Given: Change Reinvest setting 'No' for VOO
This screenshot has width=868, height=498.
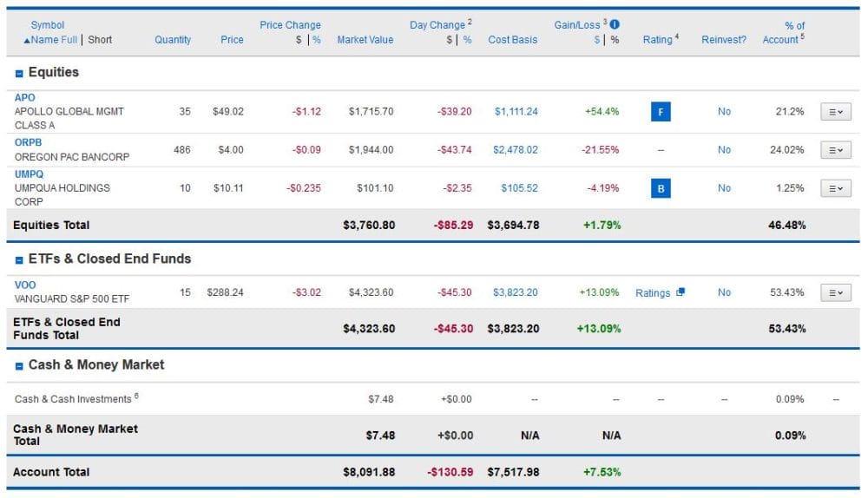Looking at the screenshot, I should pyautogui.click(x=724, y=292).
